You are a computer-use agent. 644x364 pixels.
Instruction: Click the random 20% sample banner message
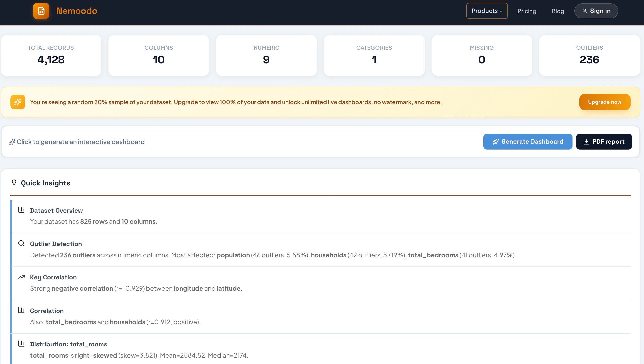pos(236,102)
